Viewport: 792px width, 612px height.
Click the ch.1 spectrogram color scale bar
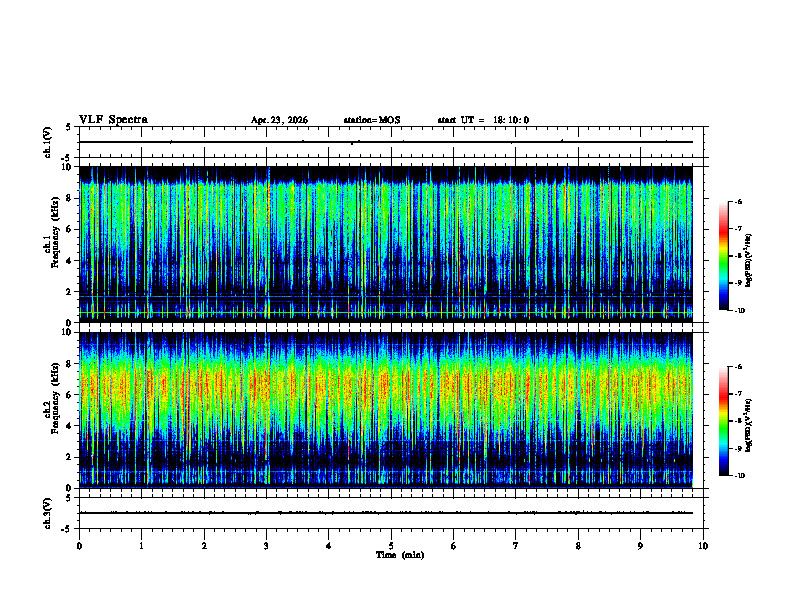click(724, 256)
